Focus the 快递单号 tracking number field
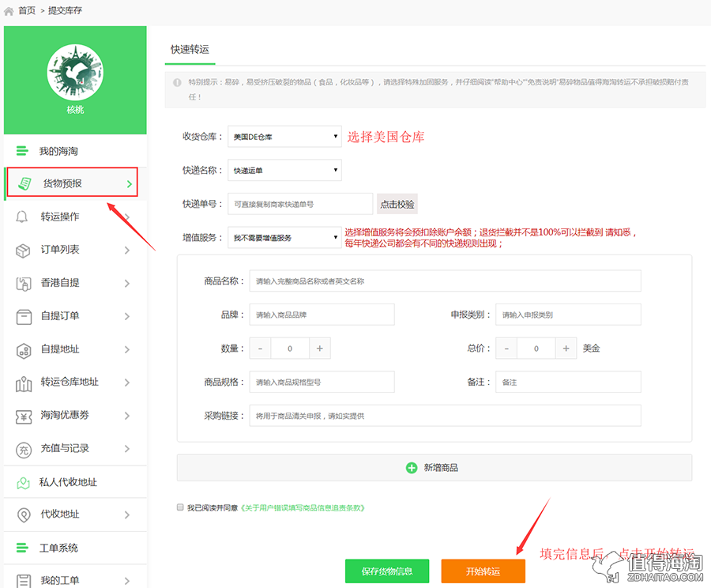The height and width of the screenshot is (588, 711). pos(300,204)
